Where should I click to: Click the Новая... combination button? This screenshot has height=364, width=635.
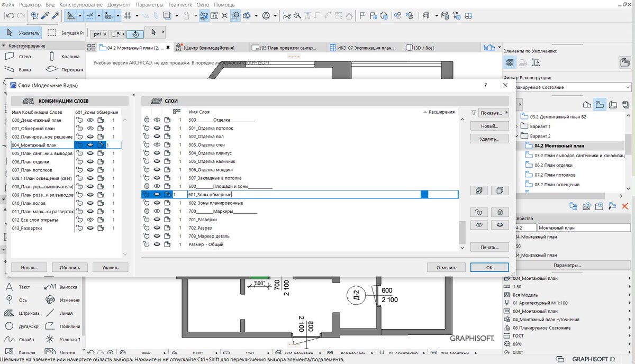(x=29, y=268)
